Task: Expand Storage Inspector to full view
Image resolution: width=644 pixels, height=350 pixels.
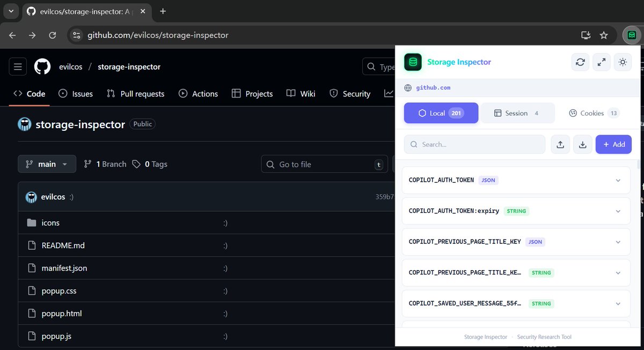Action: 601,62
